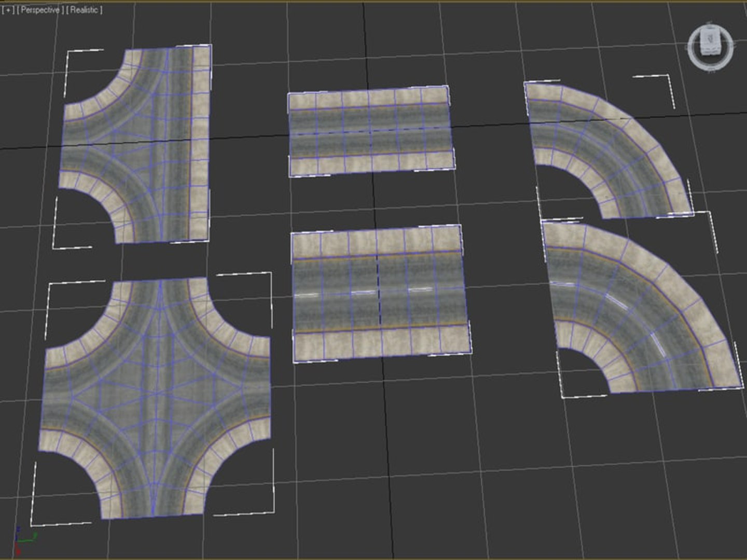This screenshot has height=560, width=747.
Task: Select the curved road without lane markings
Action: tap(609, 150)
